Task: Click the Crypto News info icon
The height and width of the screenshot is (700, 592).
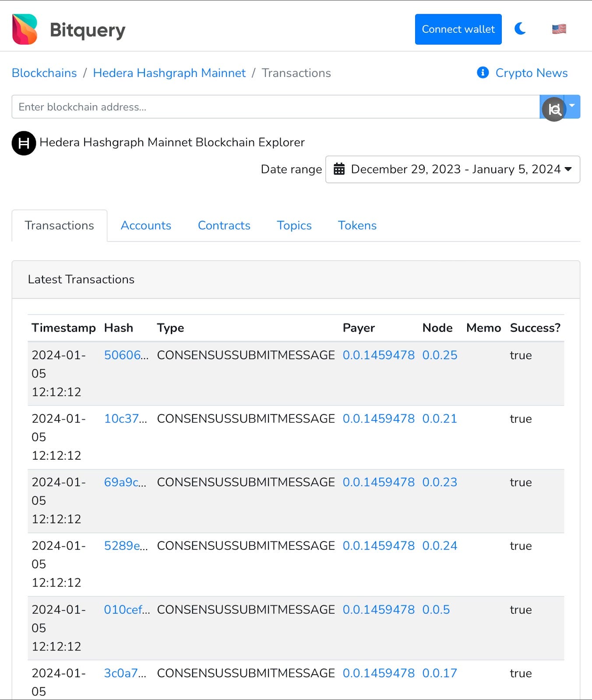Action: (483, 73)
